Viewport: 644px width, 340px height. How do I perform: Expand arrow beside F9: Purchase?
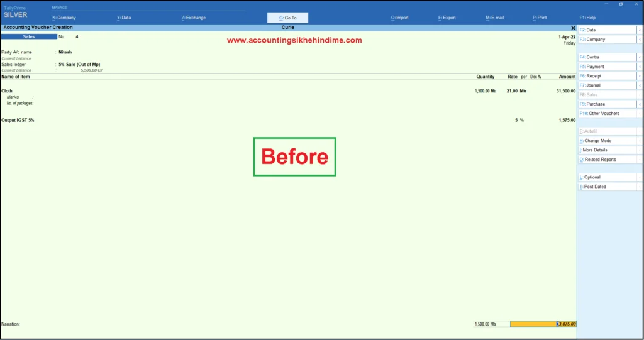coord(640,104)
